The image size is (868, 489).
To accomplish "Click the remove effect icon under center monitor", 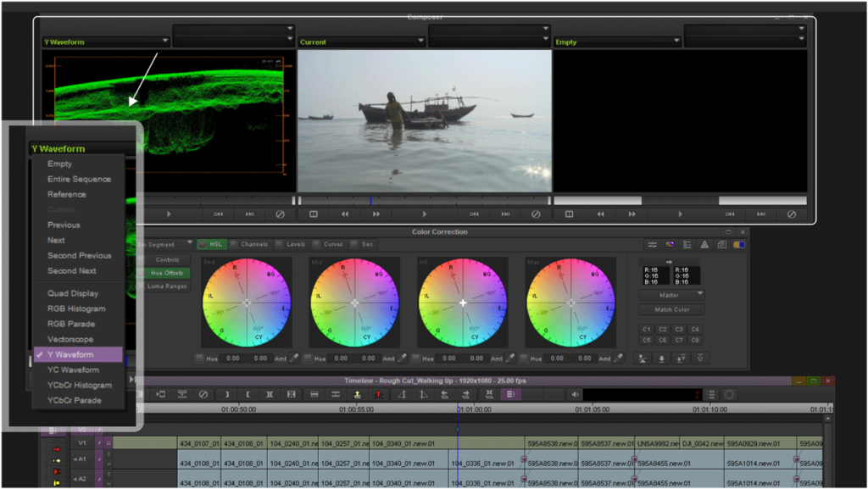I will (x=536, y=214).
